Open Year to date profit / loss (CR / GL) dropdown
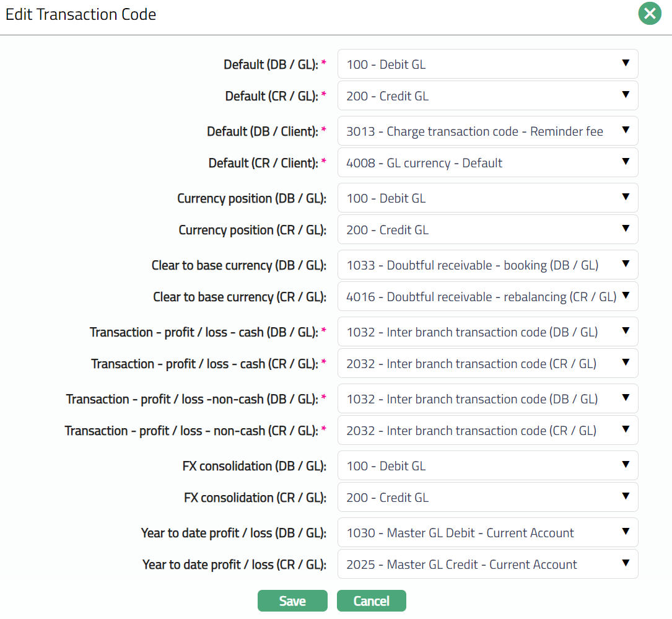 (487, 564)
